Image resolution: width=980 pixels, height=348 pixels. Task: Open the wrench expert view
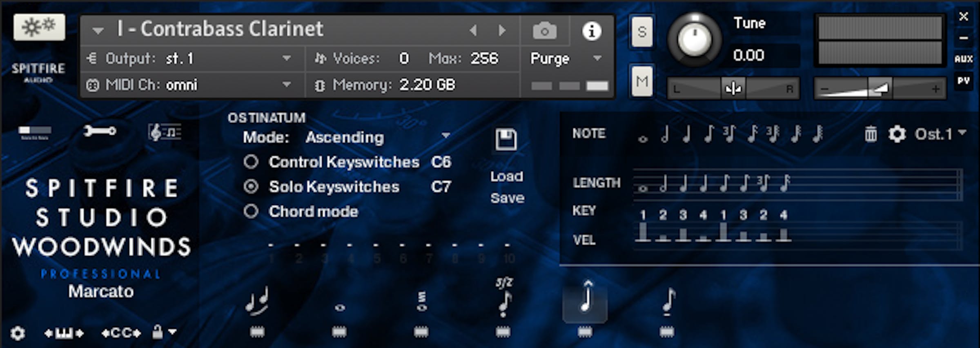(x=99, y=131)
